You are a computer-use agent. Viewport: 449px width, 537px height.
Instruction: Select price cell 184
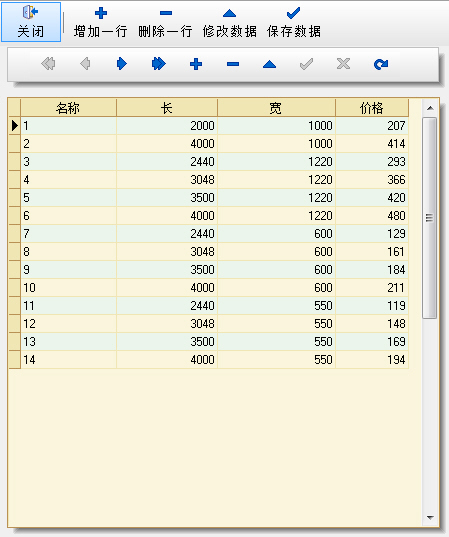(372, 270)
